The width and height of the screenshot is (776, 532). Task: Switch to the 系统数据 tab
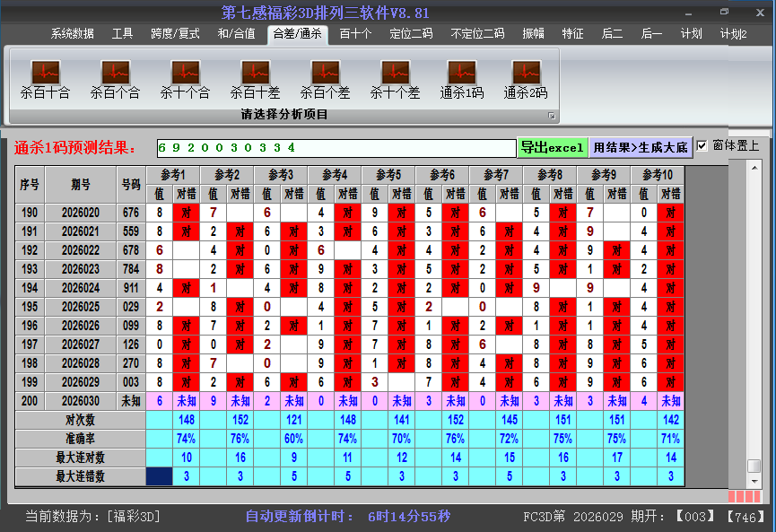72,34
